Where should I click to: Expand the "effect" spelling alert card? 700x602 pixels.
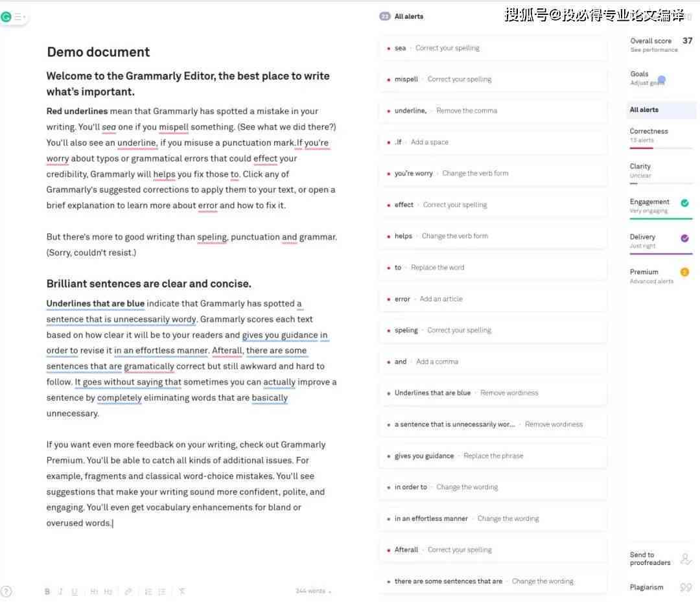click(493, 205)
